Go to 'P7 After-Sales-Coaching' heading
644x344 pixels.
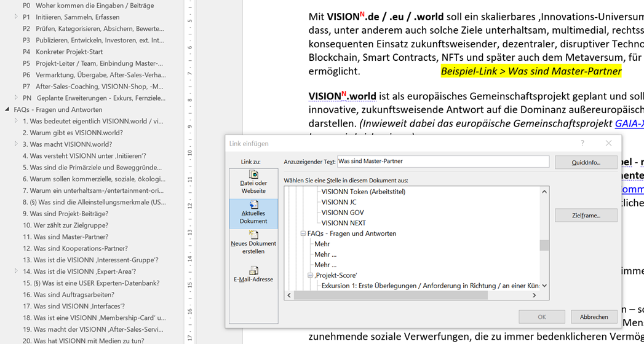[95, 87]
